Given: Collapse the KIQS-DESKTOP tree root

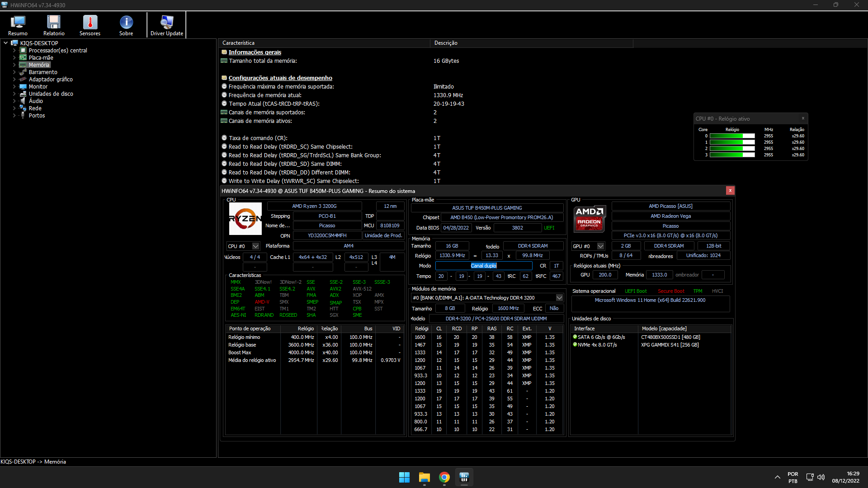Looking at the screenshot, I should pyautogui.click(x=5, y=43).
